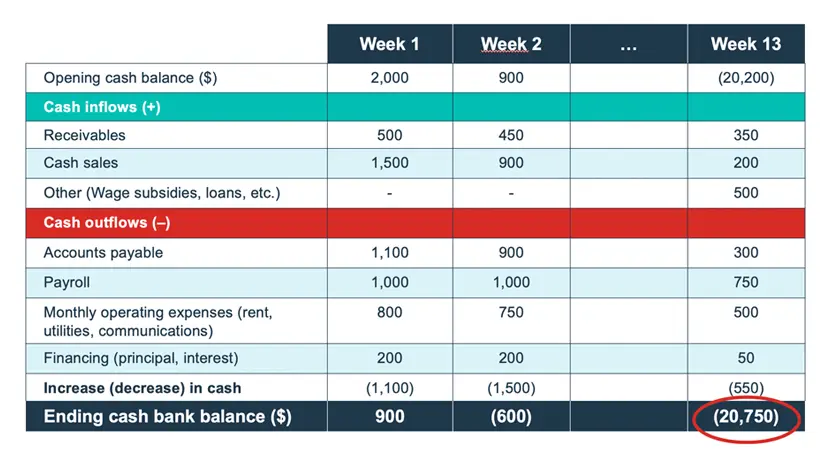The height and width of the screenshot is (464, 825).
Task: Select the Ending cash bank balance ($) label
Action: (167, 417)
